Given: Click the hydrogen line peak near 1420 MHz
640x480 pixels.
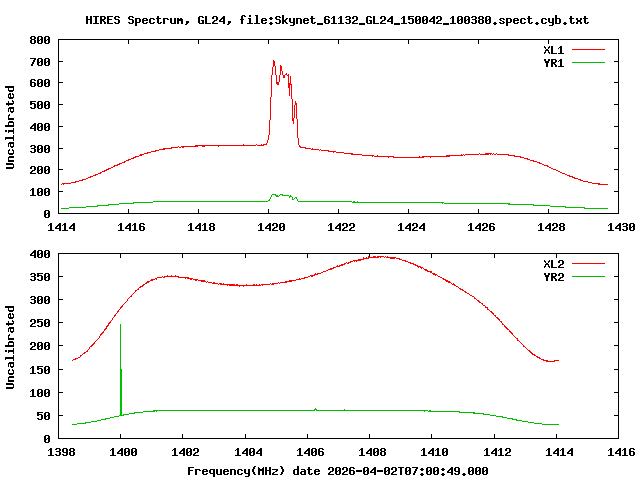Looking at the screenshot, I should click(274, 62).
